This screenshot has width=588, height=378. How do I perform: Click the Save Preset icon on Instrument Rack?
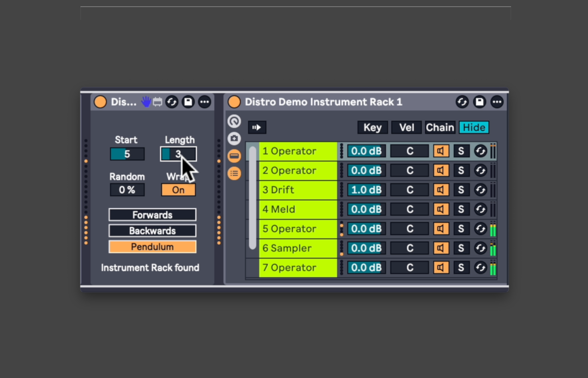479,102
